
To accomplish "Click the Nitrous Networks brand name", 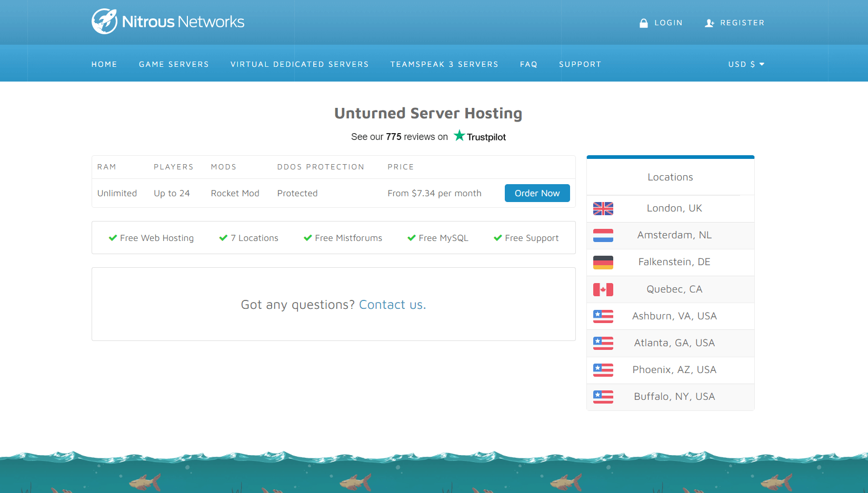I will tap(183, 22).
